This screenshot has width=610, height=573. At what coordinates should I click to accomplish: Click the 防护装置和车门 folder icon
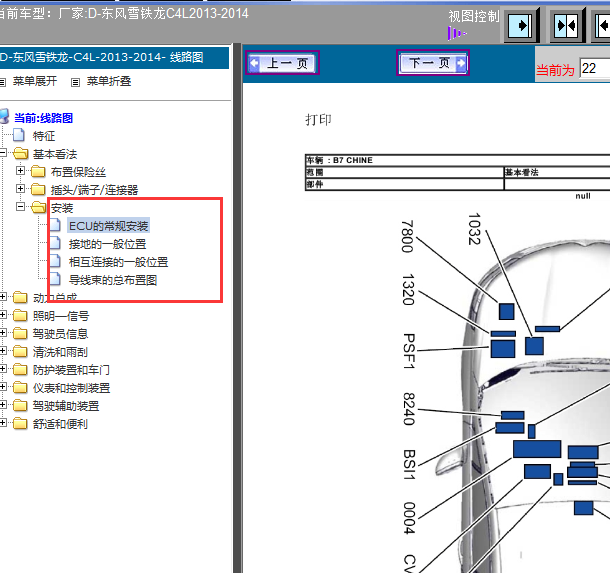[20, 369]
